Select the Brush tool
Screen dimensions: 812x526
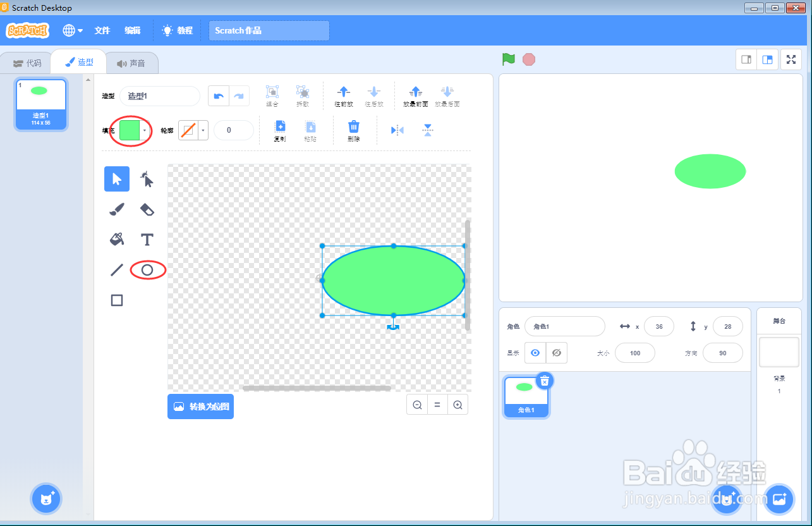[117, 209]
